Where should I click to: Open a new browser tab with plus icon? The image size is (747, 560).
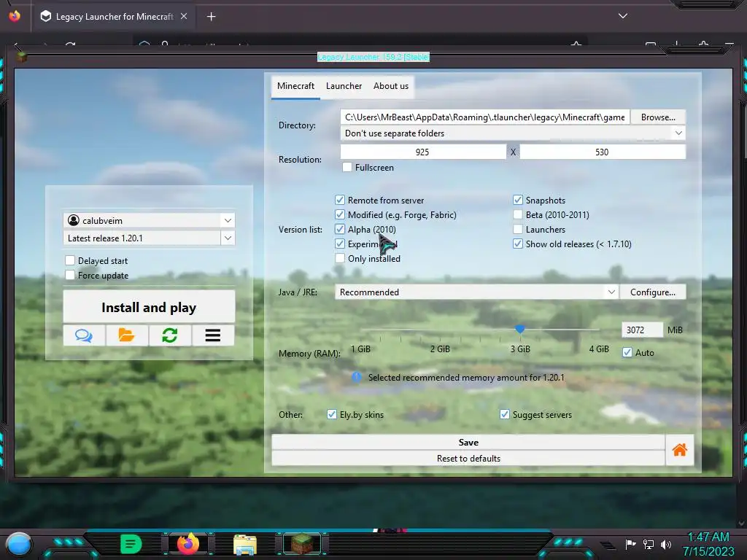[211, 17]
